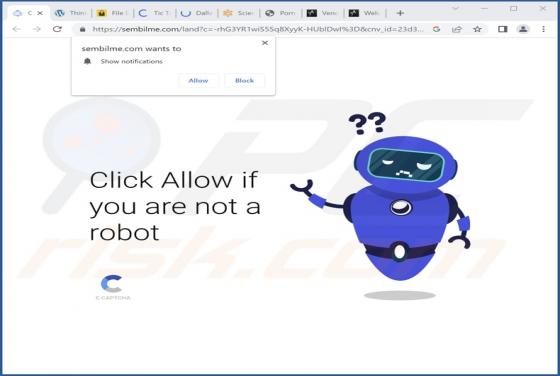Open a new tab with the plus button
This screenshot has width=560, height=376.
[x=400, y=13]
